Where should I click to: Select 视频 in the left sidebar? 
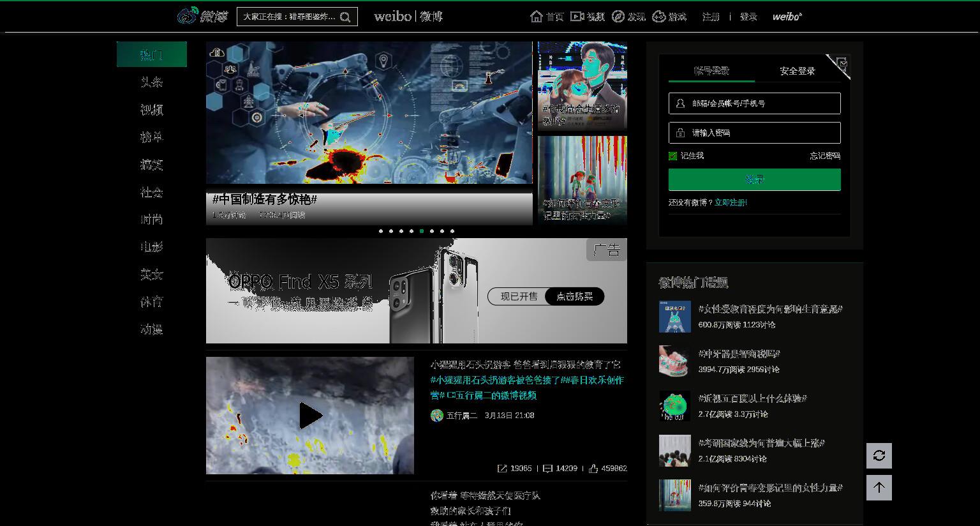point(152,110)
